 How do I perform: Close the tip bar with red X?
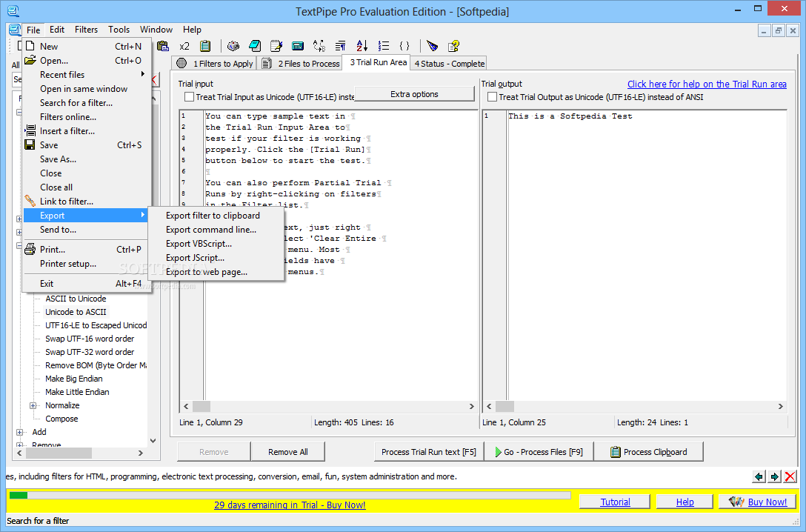coord(790,476)
